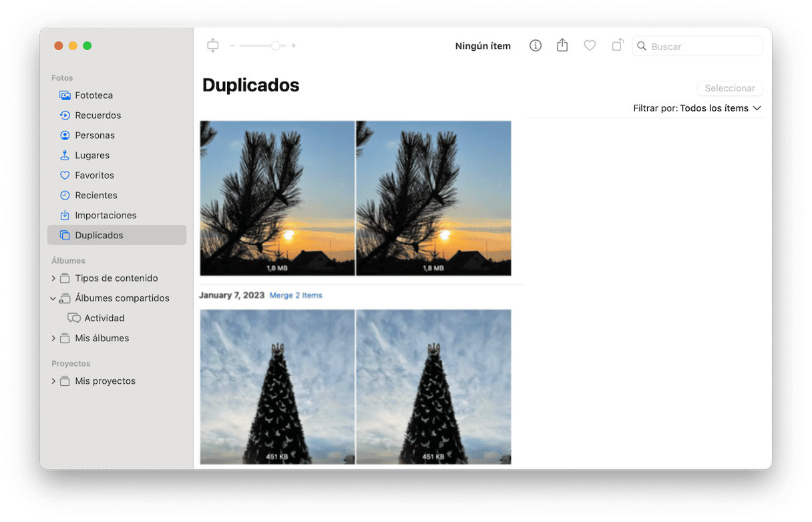Select the left pine sunset photo
The width and height of the screenshot is (812, 522).
point(277,198)
